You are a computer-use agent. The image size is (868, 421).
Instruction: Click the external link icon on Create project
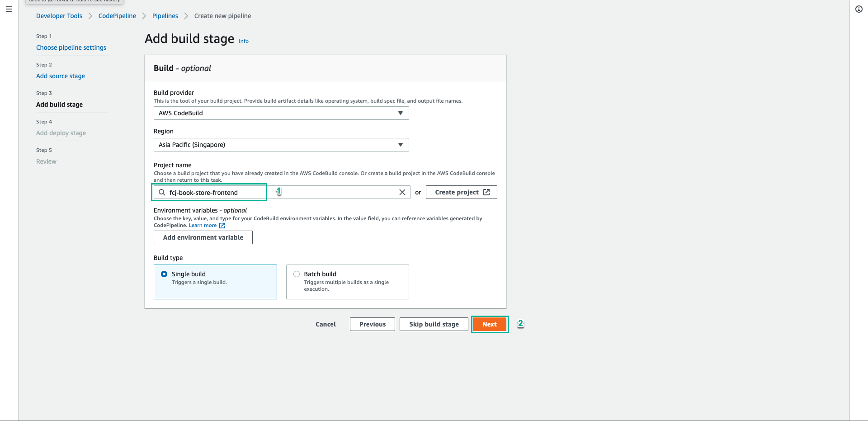click(486, 192)
